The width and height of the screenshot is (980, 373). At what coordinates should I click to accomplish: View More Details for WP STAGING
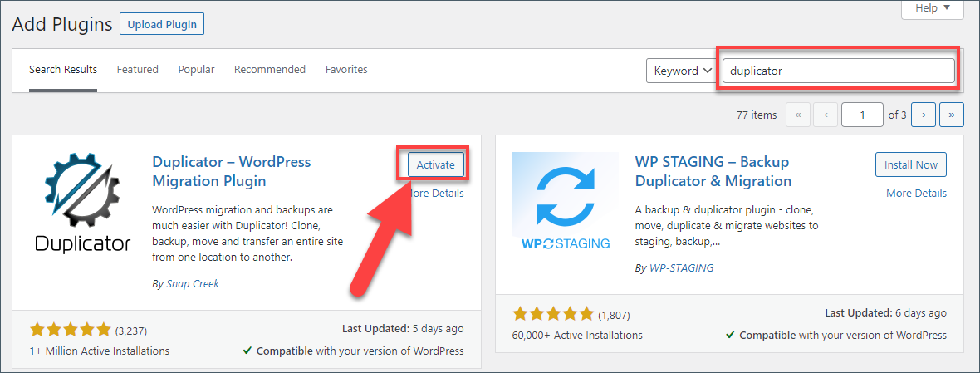click(916, 193)
